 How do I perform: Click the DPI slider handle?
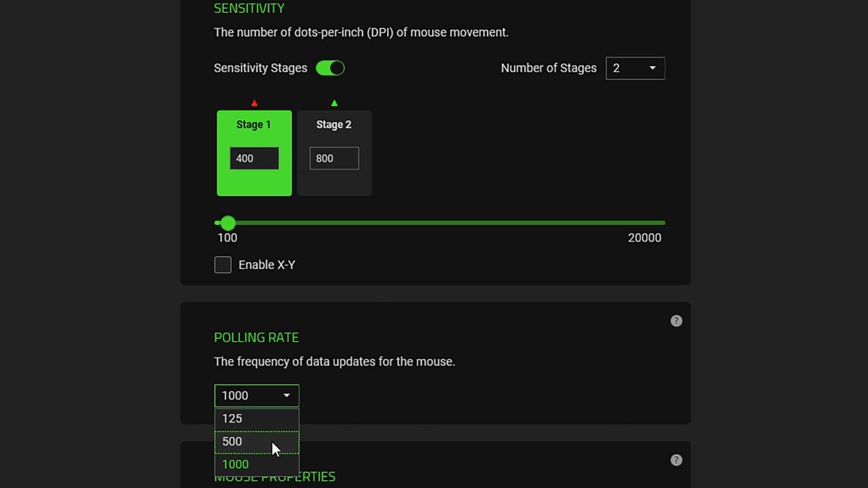click(x=228, y=223)
